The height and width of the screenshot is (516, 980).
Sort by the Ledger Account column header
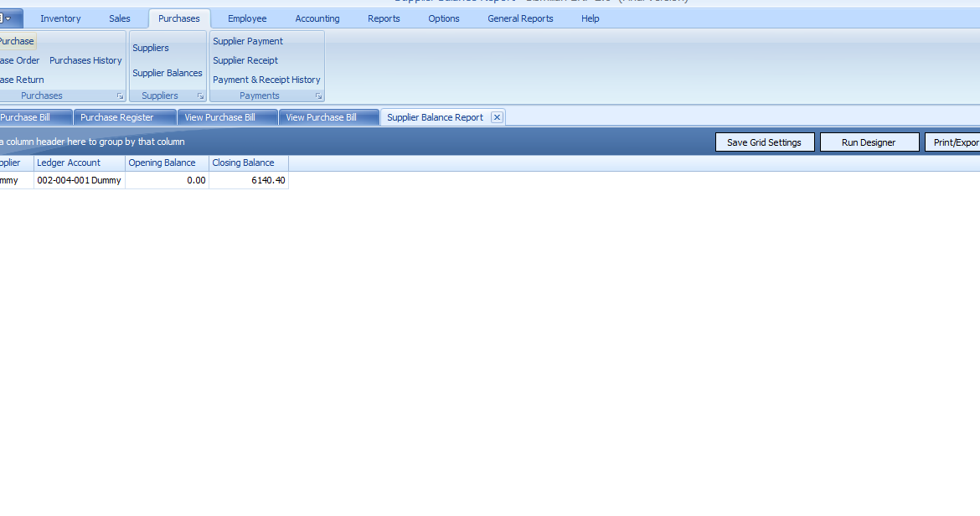(x=69, y=163)
